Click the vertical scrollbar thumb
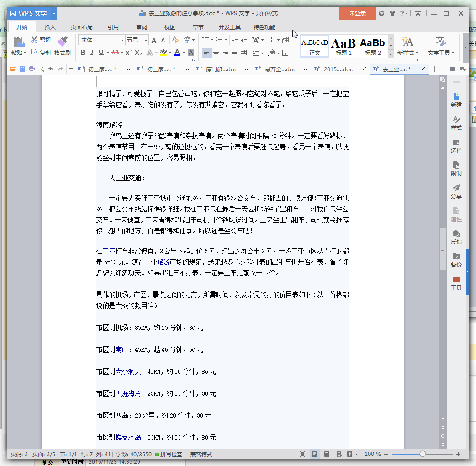 (443, 249)
